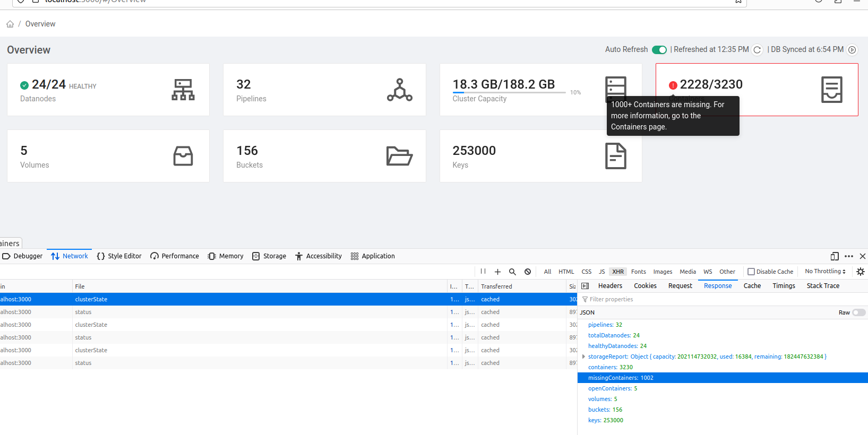Click the Pipelines nodes icon

[x=400, y=90]
